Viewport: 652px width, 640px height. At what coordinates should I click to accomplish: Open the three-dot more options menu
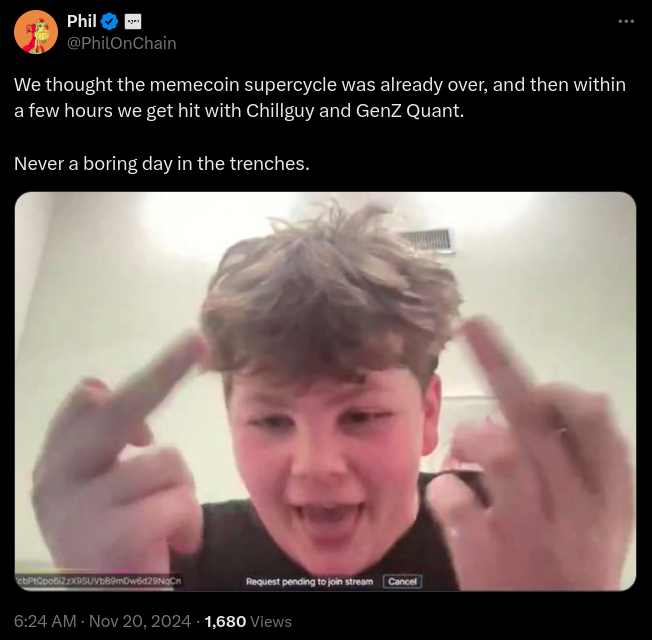(626, 21)
